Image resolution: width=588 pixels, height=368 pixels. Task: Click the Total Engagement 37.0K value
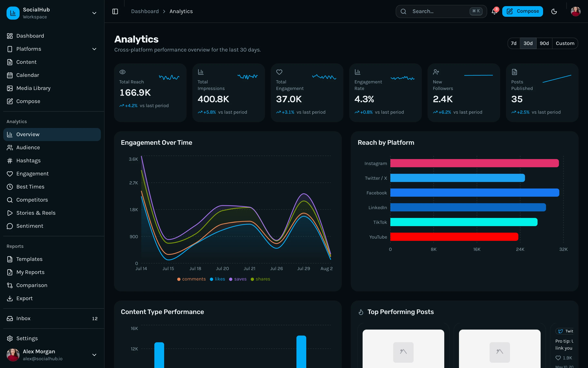pyautogui.click(x=289, y=99)
